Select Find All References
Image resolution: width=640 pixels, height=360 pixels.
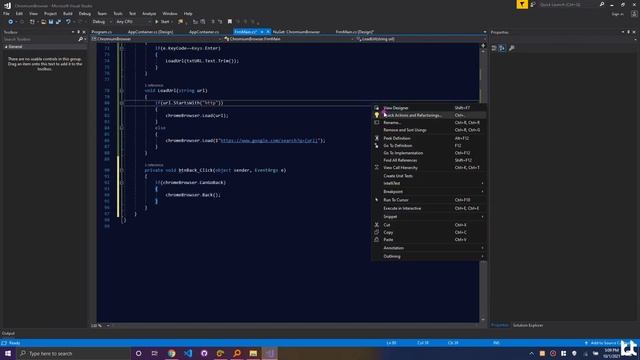point(428,160)
